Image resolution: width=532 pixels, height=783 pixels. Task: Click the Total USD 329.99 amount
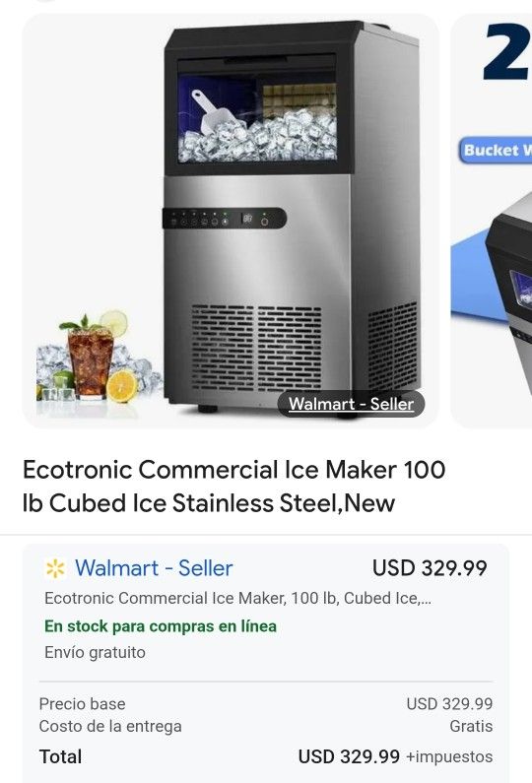pos(349,756)
